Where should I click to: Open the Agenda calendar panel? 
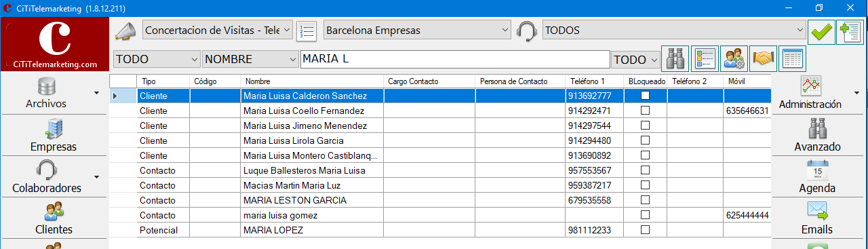tap(817, 176)
